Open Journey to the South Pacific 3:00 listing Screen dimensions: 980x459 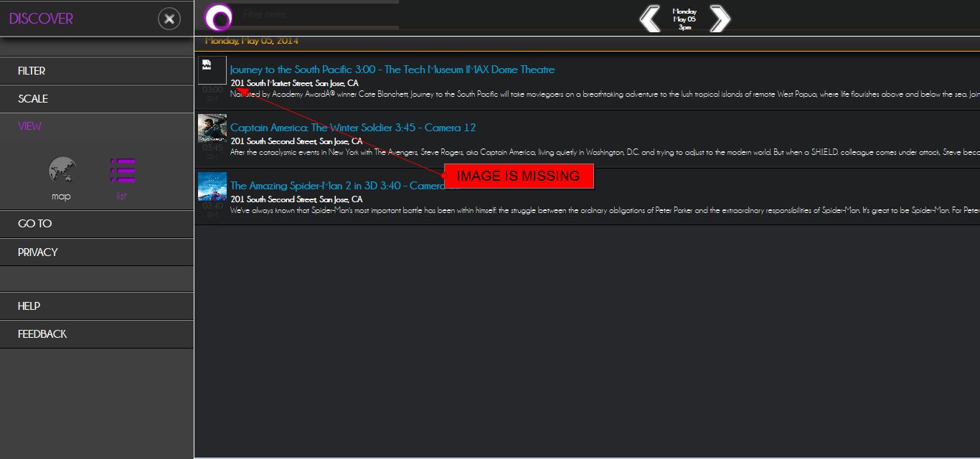tap(392, 70)
